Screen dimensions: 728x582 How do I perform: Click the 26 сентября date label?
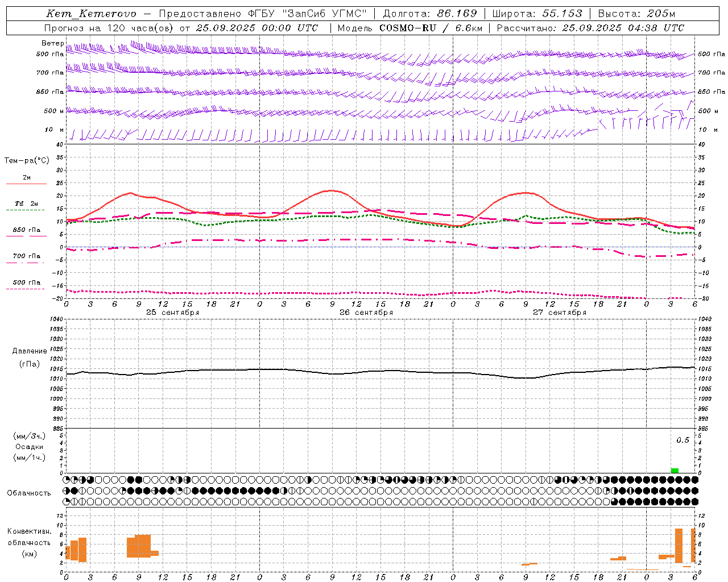pyautogui.click(x=366, y=313)
